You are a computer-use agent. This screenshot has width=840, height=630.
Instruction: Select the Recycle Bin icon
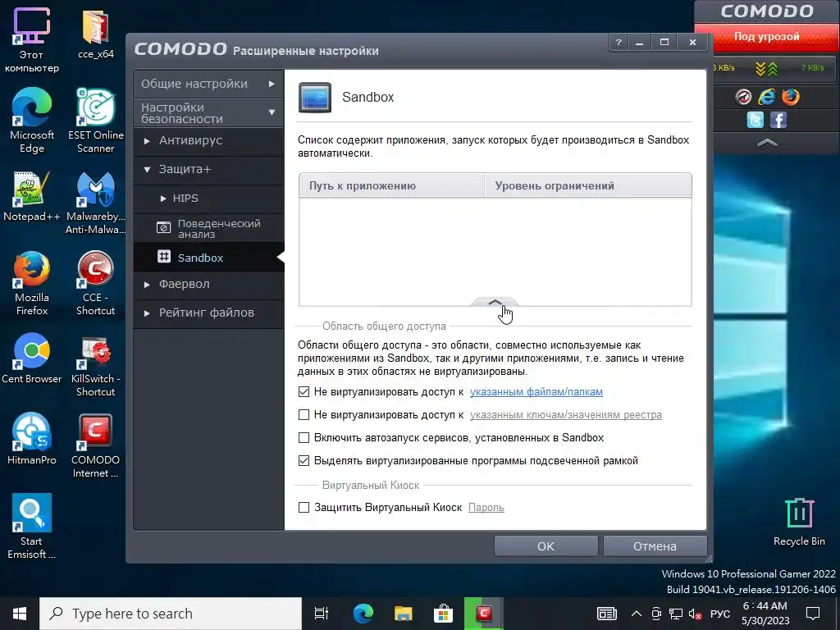(799, 523)
